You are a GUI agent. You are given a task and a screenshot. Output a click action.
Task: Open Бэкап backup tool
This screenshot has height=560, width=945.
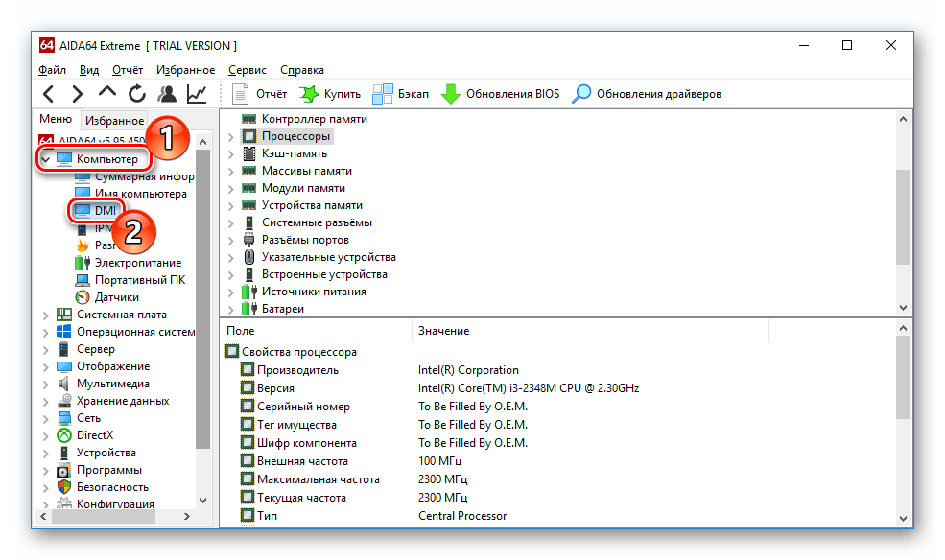(x=401, y=94)
